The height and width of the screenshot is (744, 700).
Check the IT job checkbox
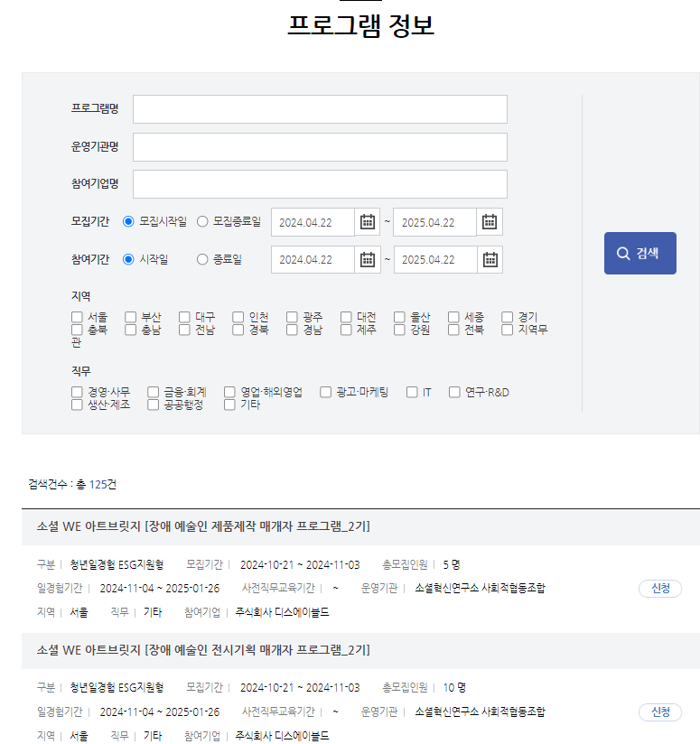point(412,392)
